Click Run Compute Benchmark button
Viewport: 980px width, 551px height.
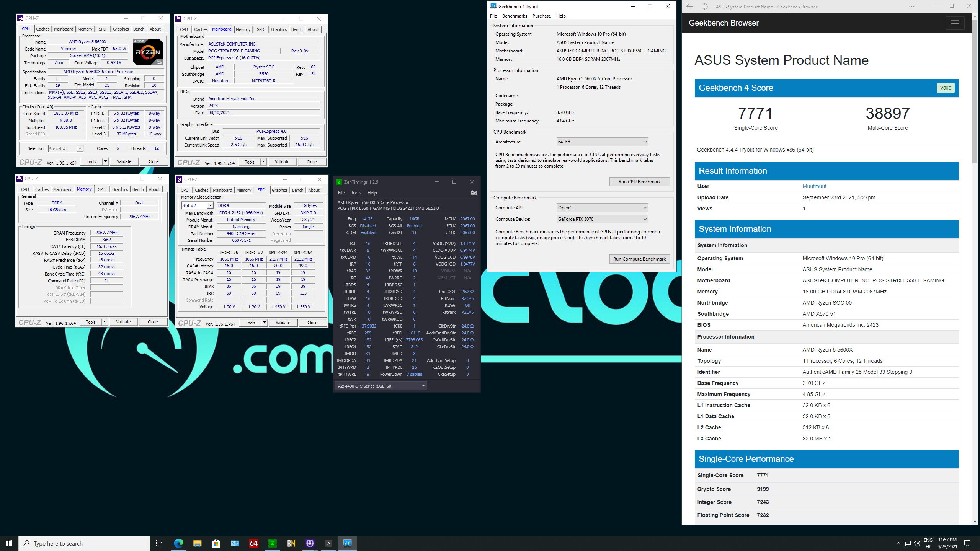pos(640,259)
